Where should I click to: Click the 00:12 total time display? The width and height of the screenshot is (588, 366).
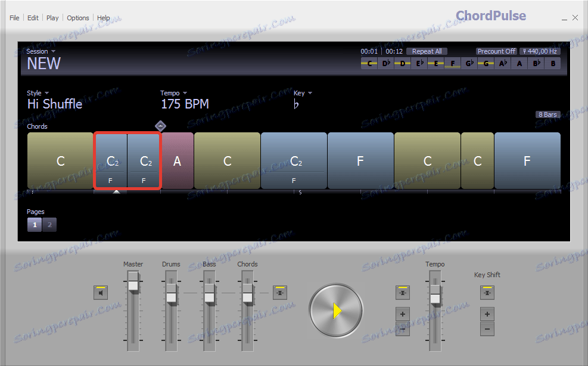(x=394, y=51)
